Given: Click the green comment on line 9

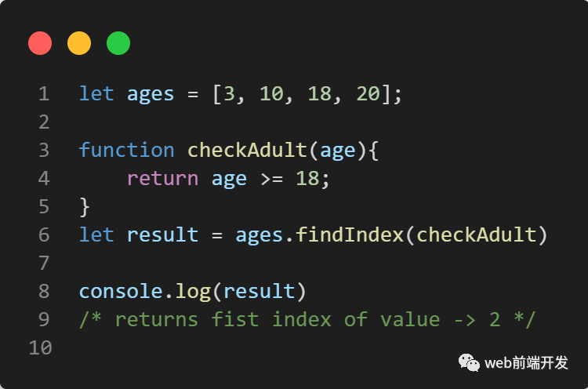Looking at the screenshot, I should pos(307,319).
